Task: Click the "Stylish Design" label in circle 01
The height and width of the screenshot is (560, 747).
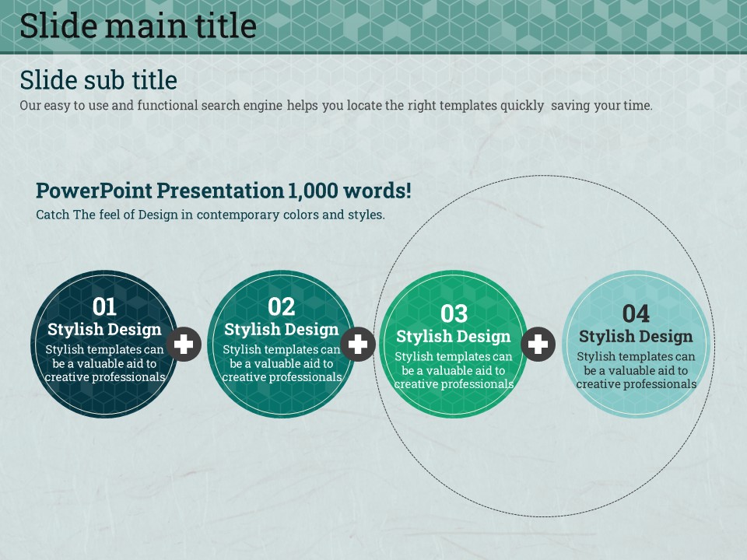Action: tap(104, 329)
